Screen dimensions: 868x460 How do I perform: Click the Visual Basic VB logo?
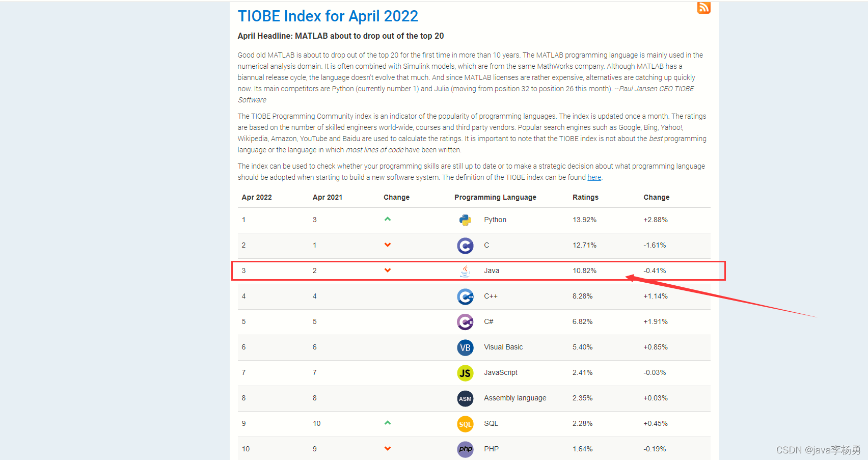click(465, 347)
